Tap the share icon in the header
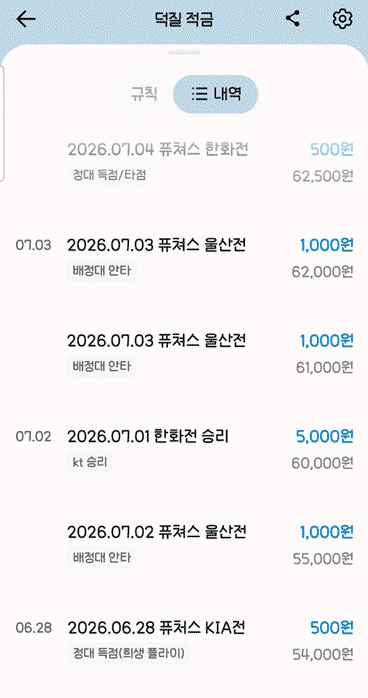Screen dimensions: 368x698 (292, 19)
